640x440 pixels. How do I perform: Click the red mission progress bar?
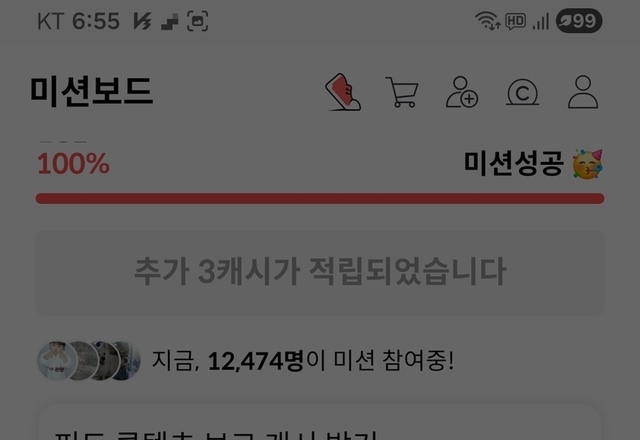point(320,199)
